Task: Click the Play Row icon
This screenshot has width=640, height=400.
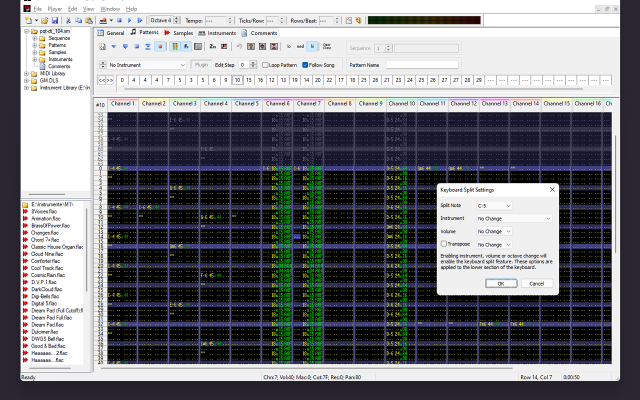Action: coord(148,47)
